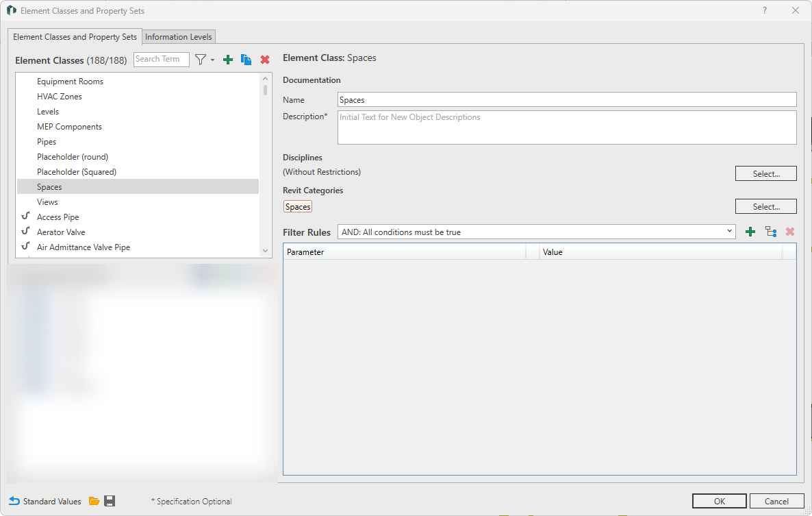Click the Parameter column header
Screen dimensions: 812x516
404,251
